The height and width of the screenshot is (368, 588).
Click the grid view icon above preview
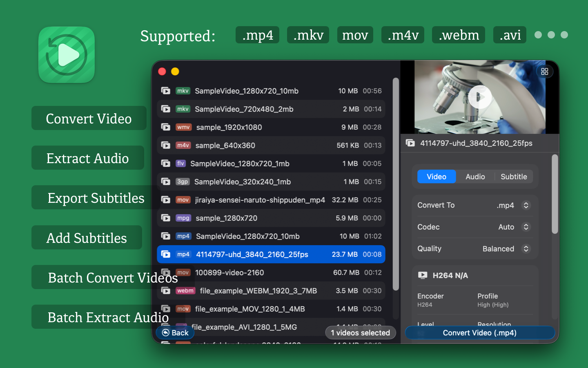coord(544,72)
